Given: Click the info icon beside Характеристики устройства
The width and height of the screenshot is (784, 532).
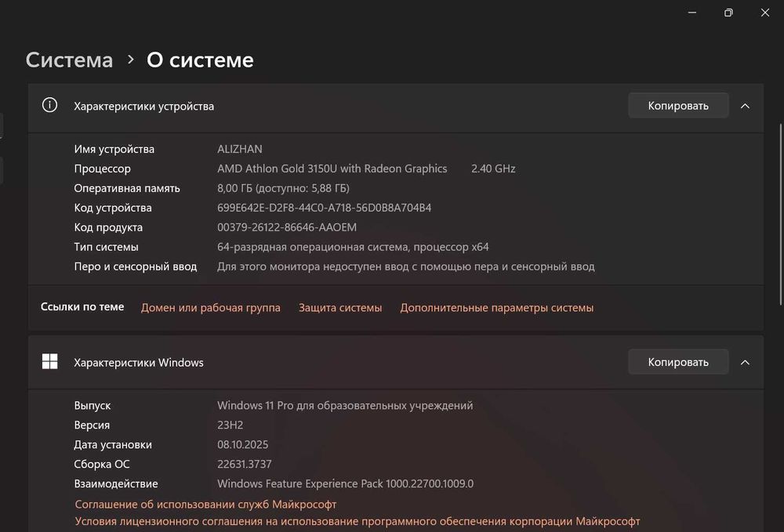Looking at the screenshot, I should coord(49,105).
